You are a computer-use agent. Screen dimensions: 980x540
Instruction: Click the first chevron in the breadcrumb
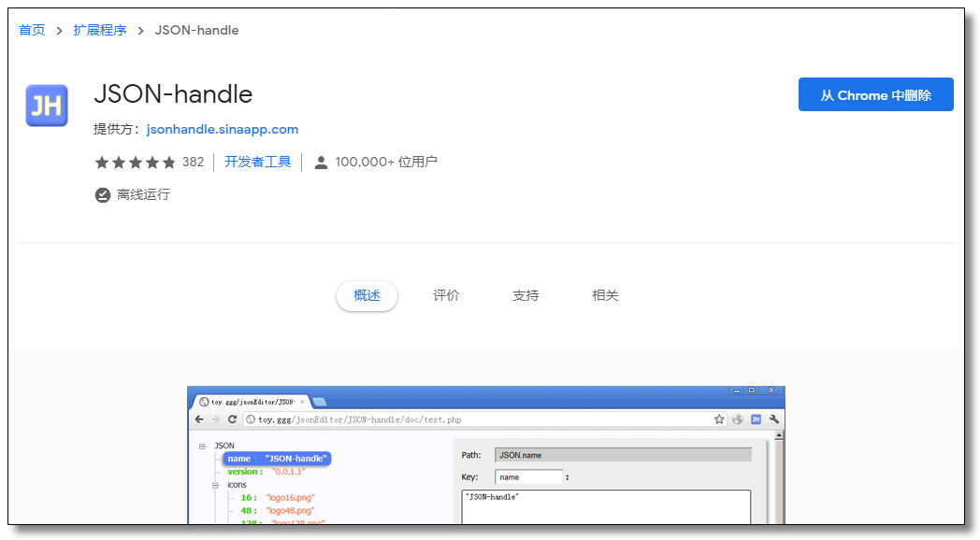59,31
